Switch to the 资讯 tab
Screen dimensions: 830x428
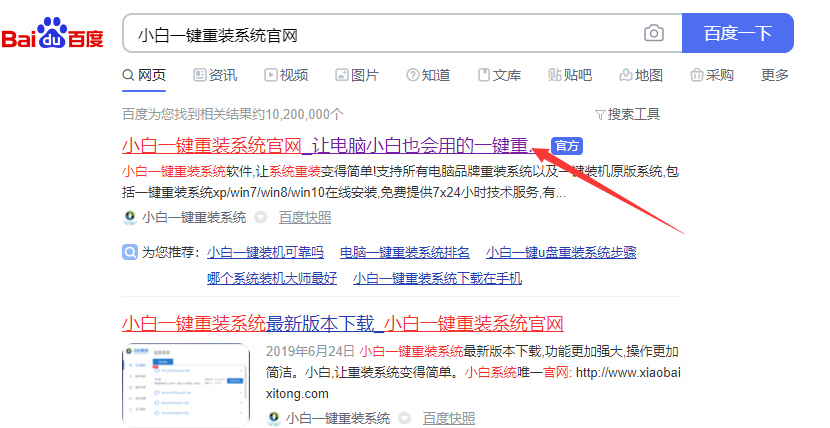click(214, 75)
